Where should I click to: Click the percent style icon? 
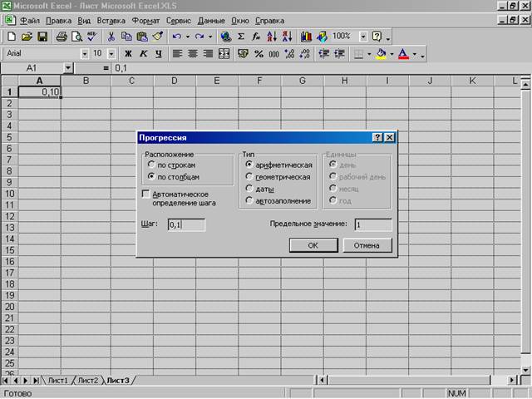point(259,53)
